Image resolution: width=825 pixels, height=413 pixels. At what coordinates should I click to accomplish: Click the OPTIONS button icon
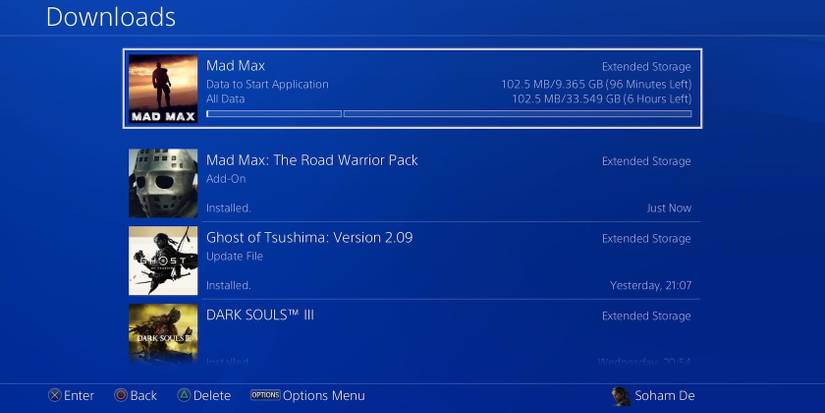click(x=265, y=395)
